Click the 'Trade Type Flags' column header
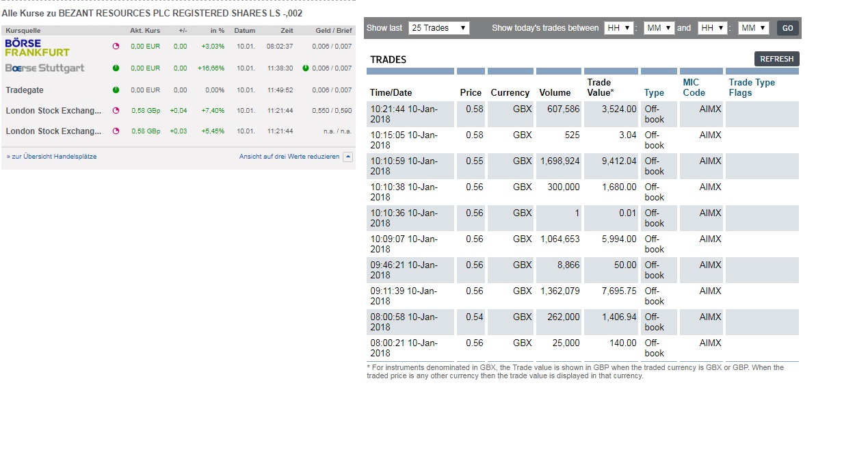 pos(752,88)
